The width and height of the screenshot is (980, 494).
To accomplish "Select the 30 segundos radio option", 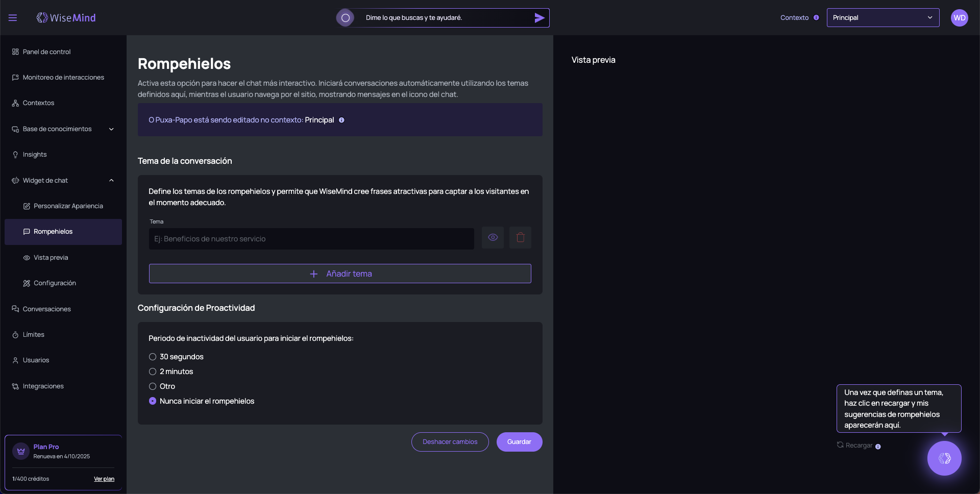I will pyautogui.click(x=153, y=357).
